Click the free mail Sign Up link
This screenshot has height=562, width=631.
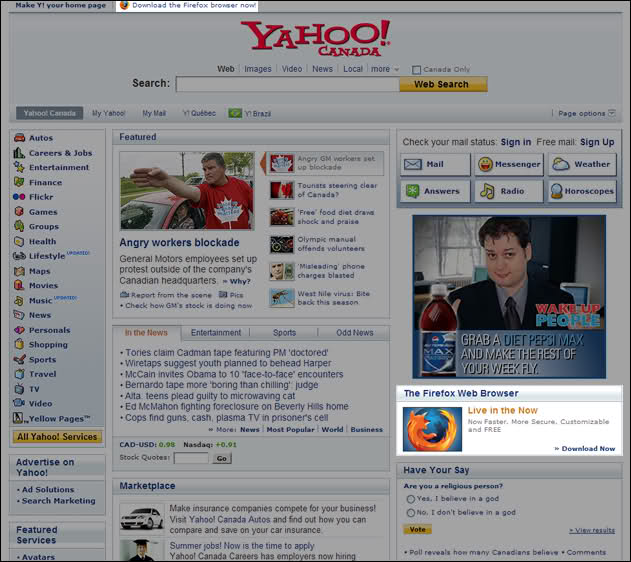(597, 142)
